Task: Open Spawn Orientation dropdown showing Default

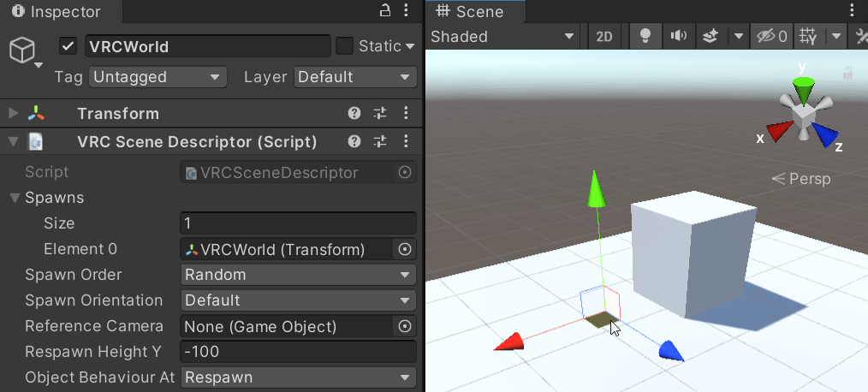Action: (x=299, y=300)
